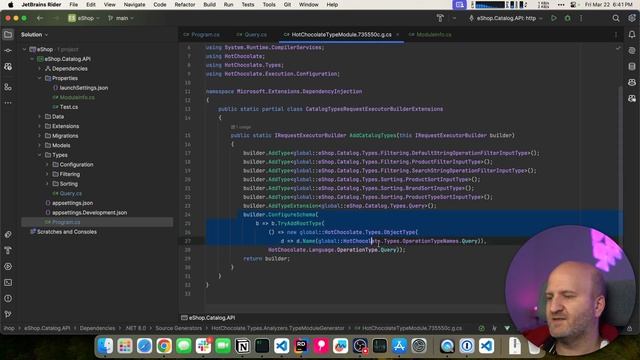
Task: Show more tool windows ellipsis
Action: 8,103
